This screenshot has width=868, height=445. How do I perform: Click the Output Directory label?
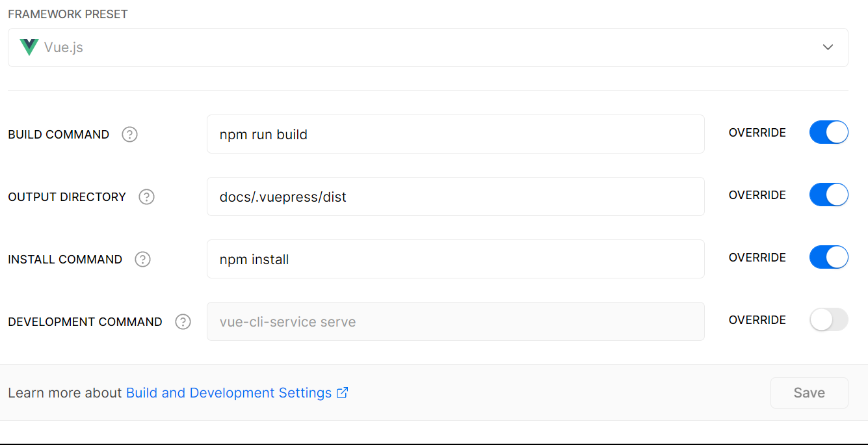(67, 197)
